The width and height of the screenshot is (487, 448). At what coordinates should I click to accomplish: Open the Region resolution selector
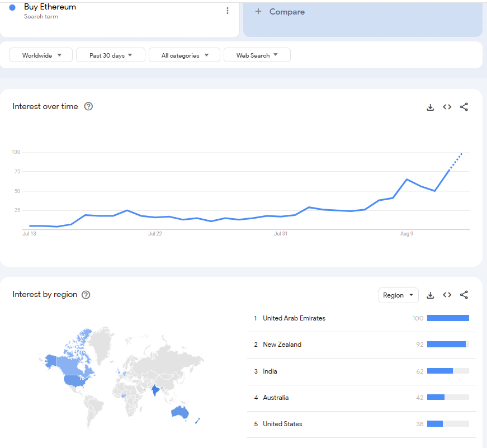399,295
